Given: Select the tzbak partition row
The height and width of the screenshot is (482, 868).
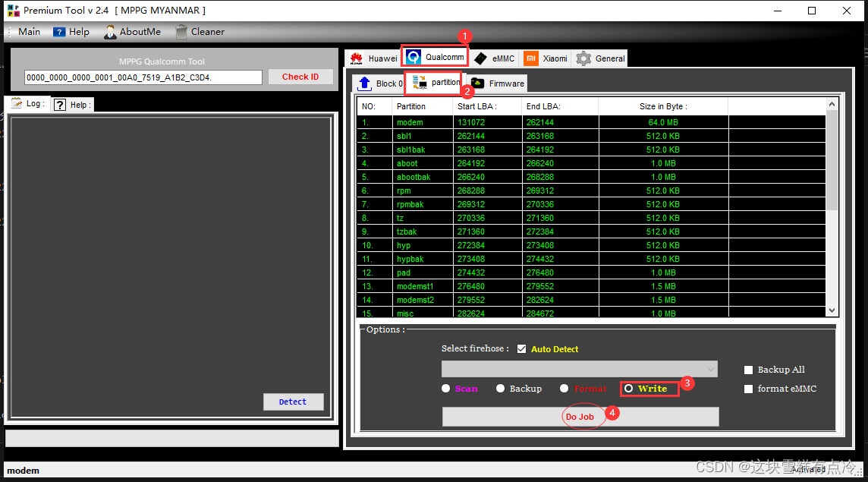Looking at the screenshot, I should 591,232.
